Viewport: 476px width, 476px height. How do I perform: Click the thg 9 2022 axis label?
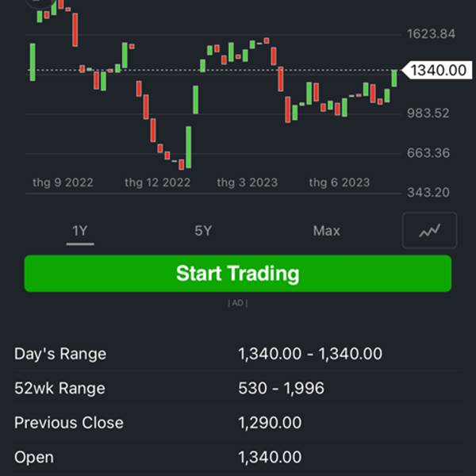click(63, 182)
